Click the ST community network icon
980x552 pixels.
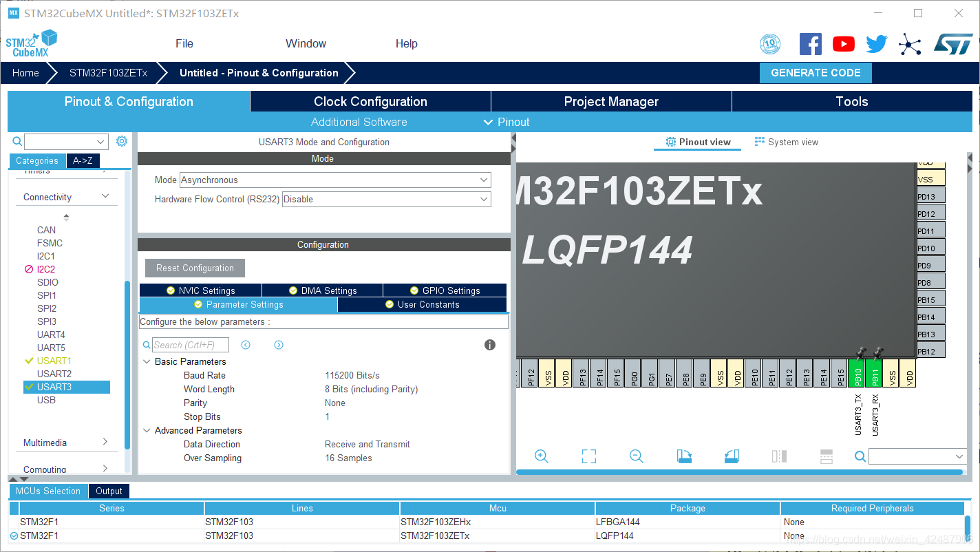click(910, 45)
